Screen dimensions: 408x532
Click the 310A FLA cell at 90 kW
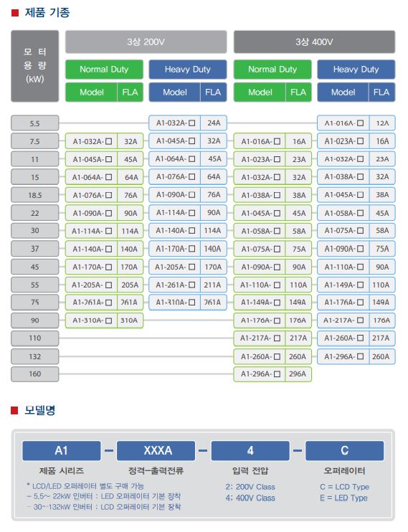(130, 320)
